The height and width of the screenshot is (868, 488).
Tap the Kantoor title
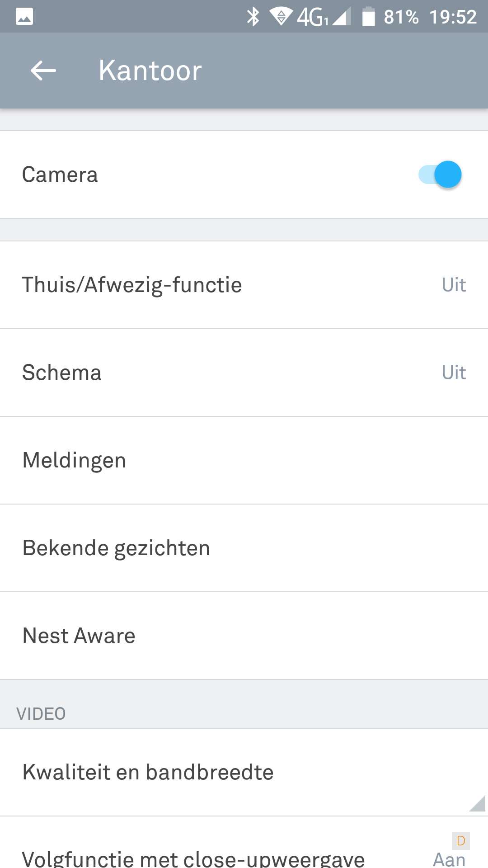(x=150, y=71)
